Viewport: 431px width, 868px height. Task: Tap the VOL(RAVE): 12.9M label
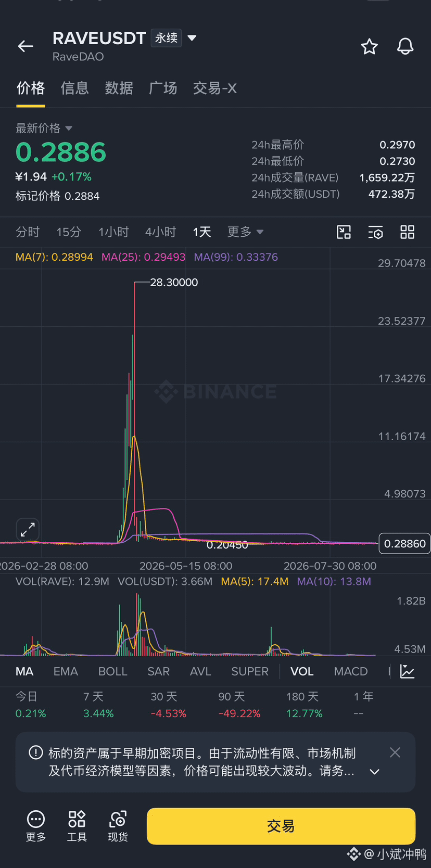(x=62, y=581)
